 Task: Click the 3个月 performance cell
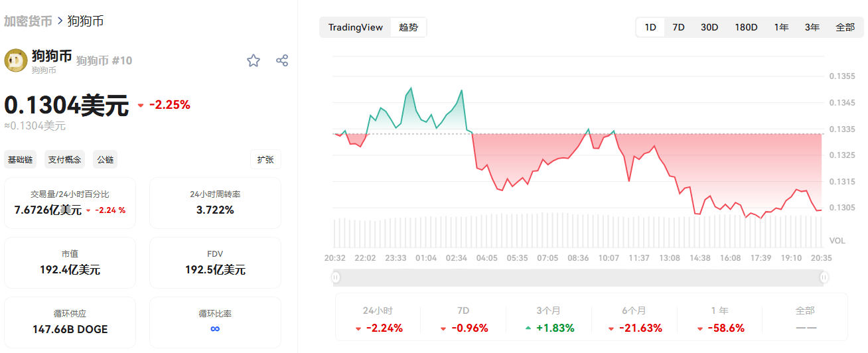pos(549,318)
